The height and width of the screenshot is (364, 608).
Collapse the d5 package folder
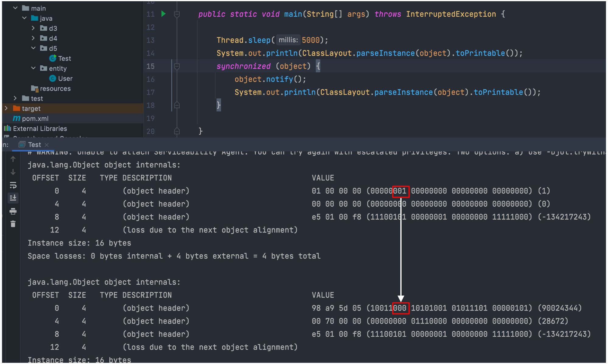[x=33, y=48]
